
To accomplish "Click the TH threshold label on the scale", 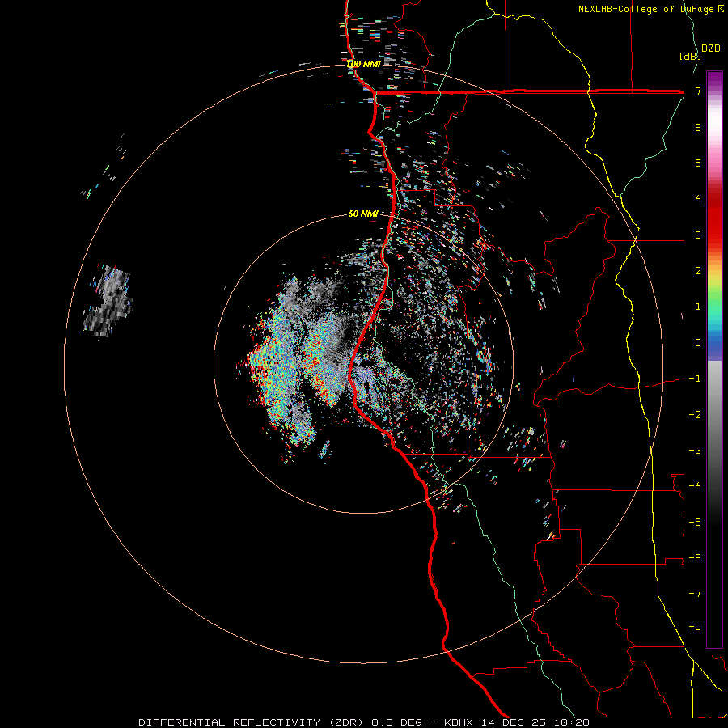I will click(695, 629).
